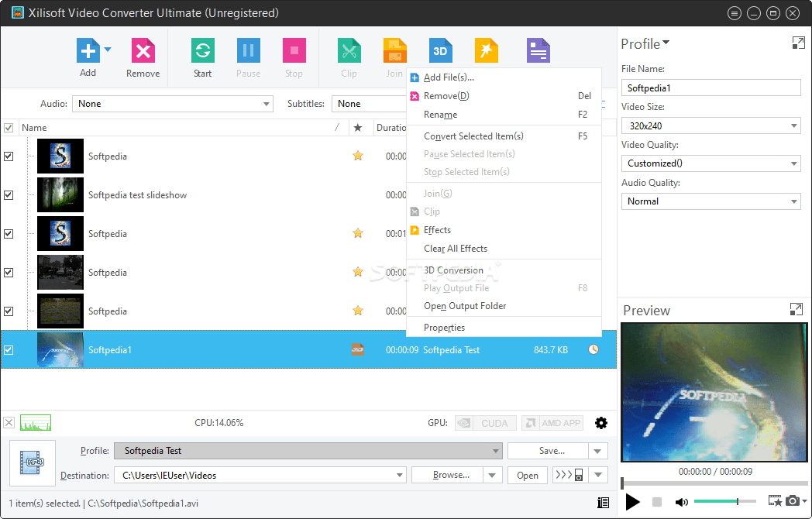Click the Pause toolbar icon
The height and width of the screenshot is (519, 812).
pos(248,50)
